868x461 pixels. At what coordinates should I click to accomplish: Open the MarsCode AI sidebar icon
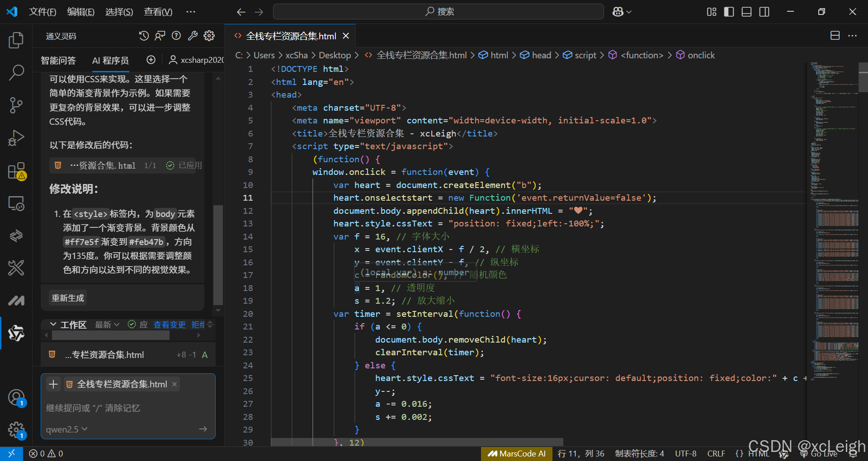(16, 301)
